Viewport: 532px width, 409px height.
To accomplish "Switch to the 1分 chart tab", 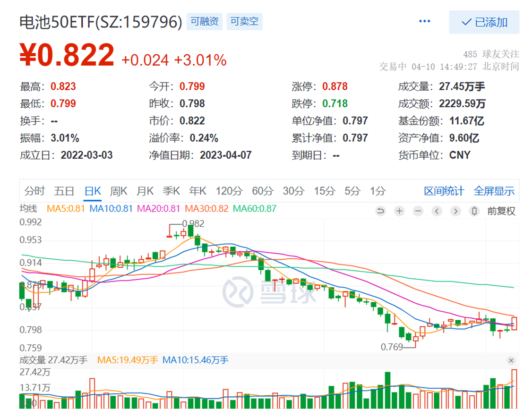I will tap(378, 191).
